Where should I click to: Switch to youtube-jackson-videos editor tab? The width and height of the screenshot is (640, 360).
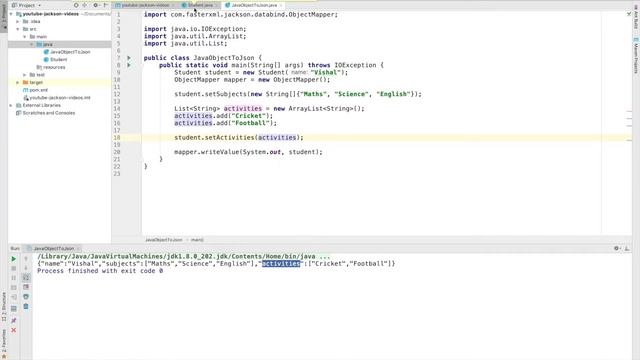tap(146, 5)
